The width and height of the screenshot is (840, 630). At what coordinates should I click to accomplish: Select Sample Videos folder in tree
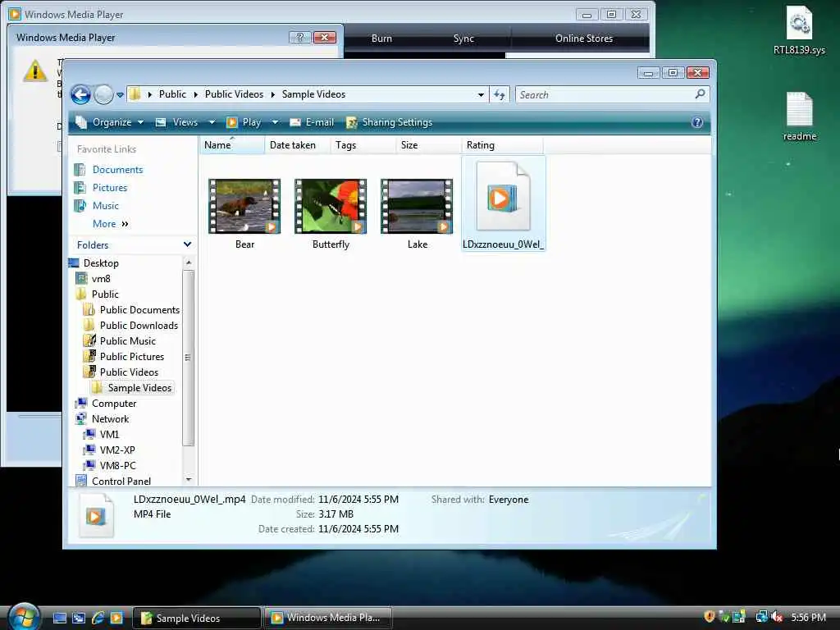(x=139, y=387)
